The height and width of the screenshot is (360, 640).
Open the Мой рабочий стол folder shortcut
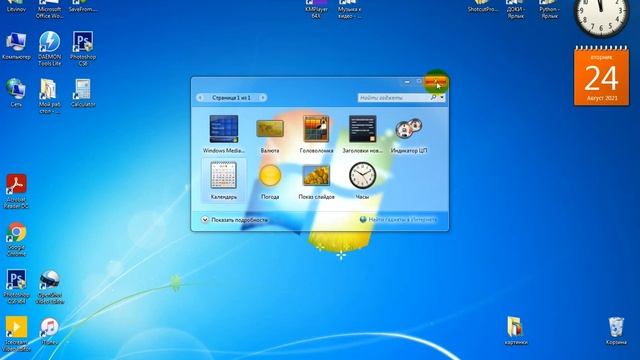(50, 96)
